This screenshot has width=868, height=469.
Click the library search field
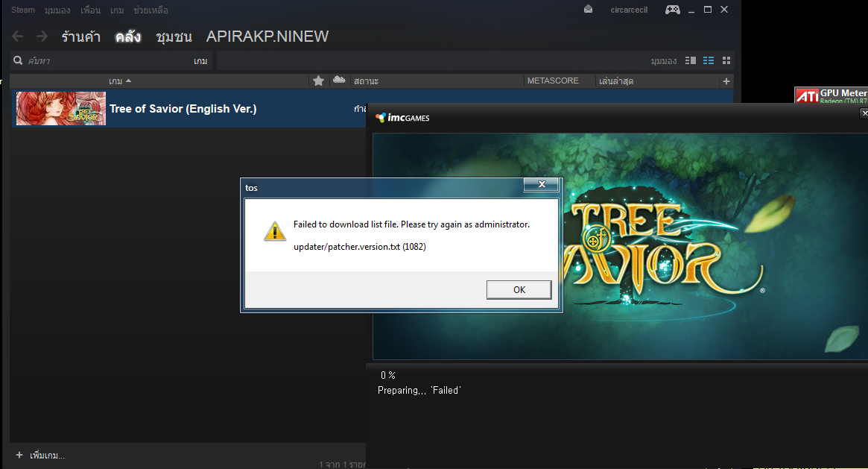click(x=104, y=60)
